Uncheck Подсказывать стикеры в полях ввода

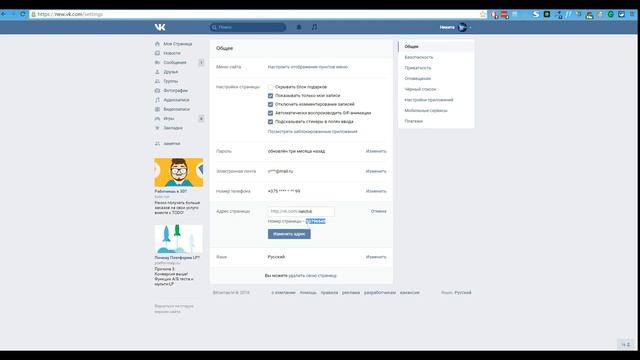click(270, 122)
